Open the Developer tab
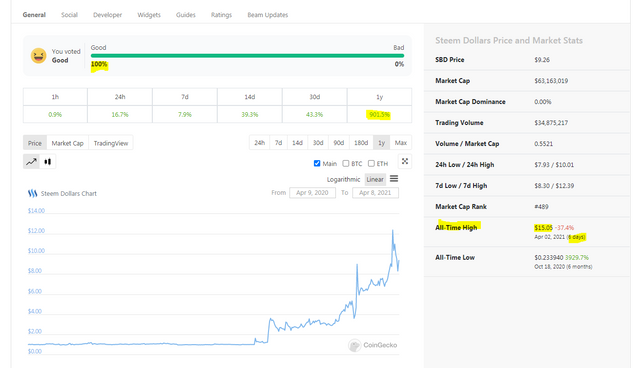The height and width of the screenshot is (368, 640). (x=107, y=15)
